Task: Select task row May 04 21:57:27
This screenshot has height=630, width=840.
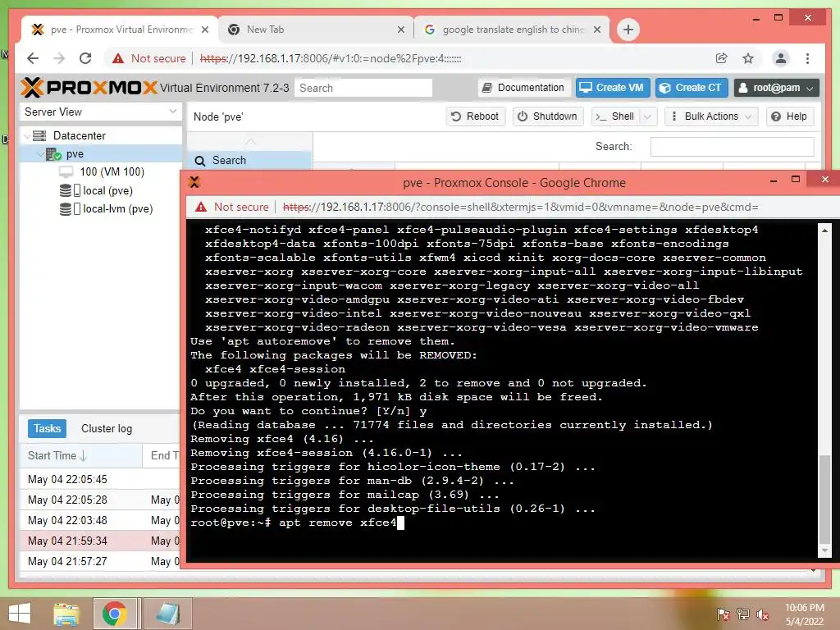Action: [100, 561]
